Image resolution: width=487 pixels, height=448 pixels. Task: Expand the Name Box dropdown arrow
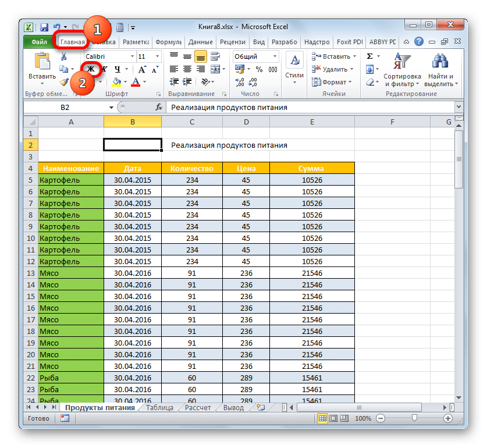coord(112,108)
